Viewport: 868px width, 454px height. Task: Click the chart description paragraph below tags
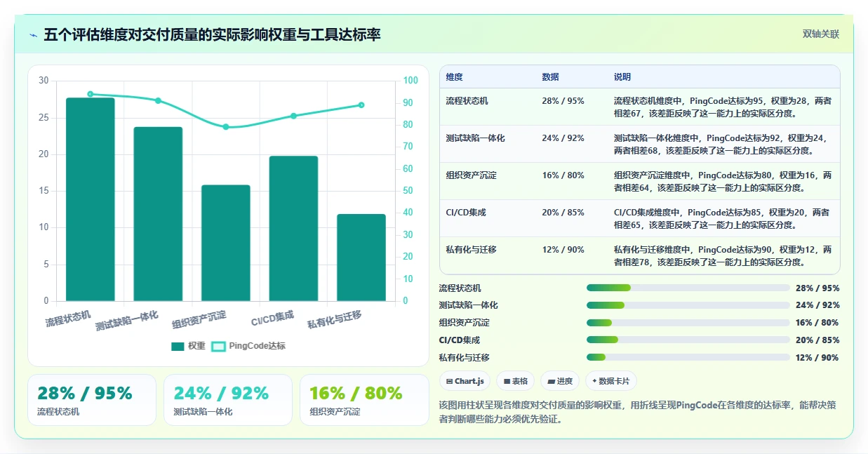637,412
